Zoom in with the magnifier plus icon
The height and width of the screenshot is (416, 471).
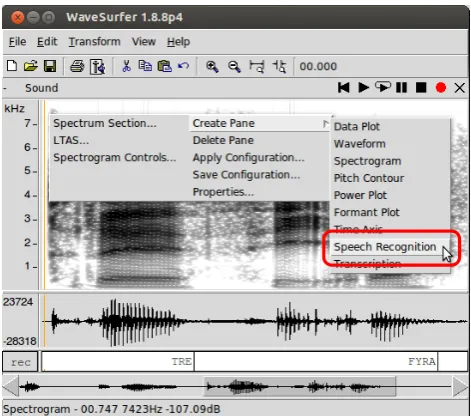[212, 66]
